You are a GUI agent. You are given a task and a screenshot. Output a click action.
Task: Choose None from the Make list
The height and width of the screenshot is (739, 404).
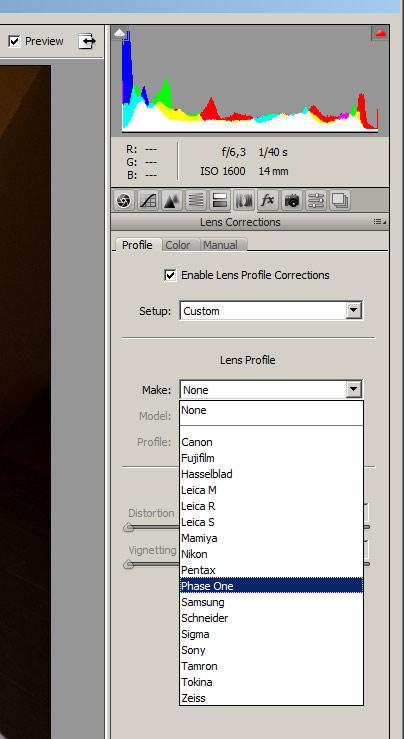coord(271,410)
